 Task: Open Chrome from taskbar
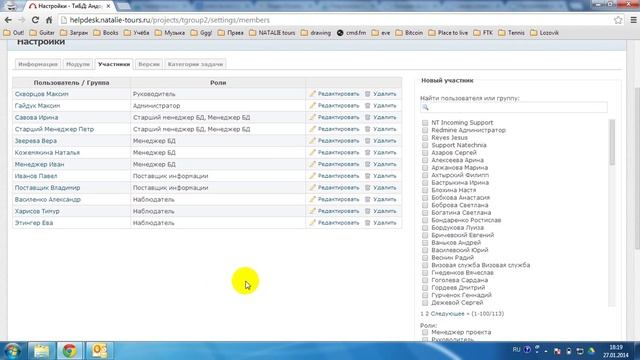coord(69,351)
